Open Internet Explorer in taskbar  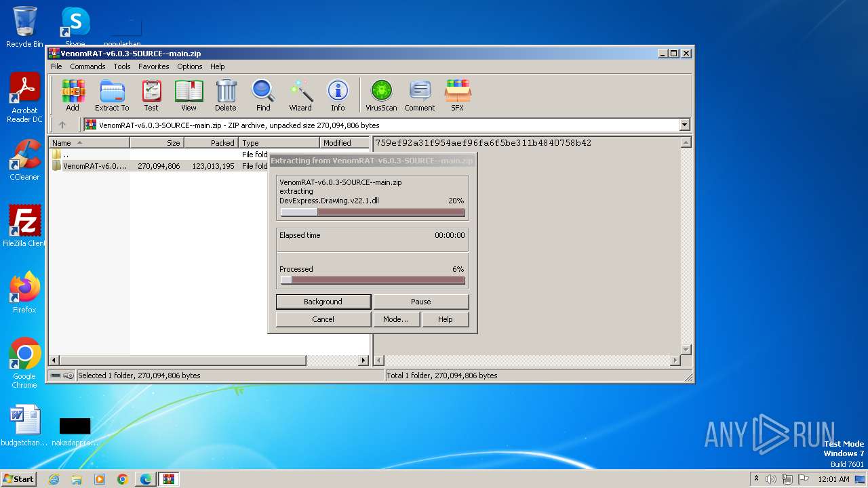point(54,479)
